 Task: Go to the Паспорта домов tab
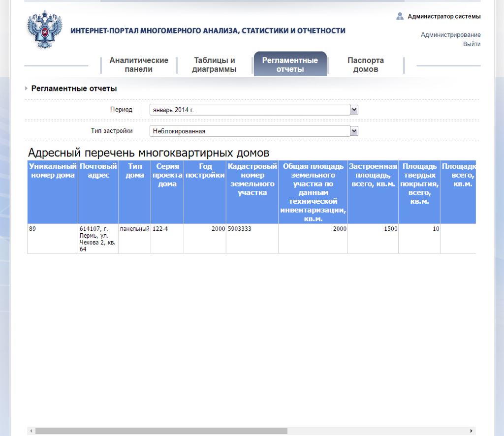click(x=365, y=65)
